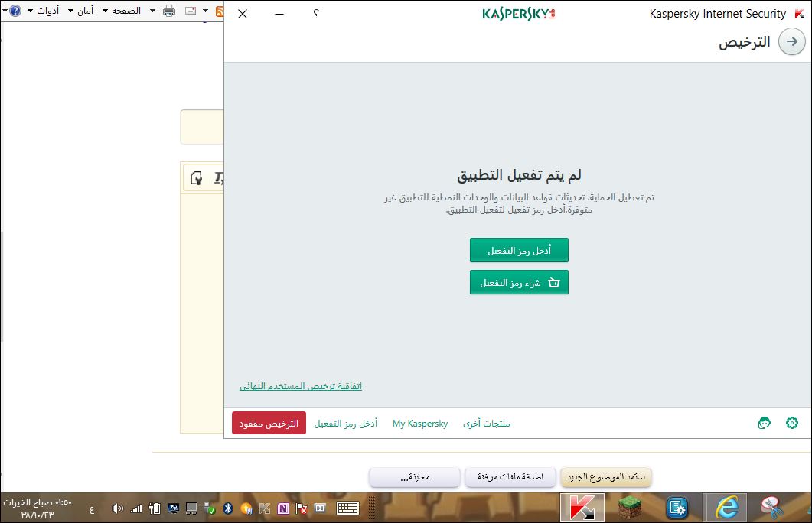Viewport: 812px width, 523px height.
Task: Click the اعتمد الموضوع الجديد submit button
Action: coord(606,477)
